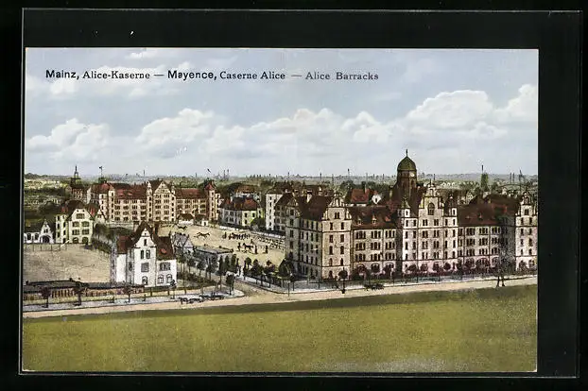Viewport: 588px width, 391px height.
Task: Click the postcard image thumbnail
Action: pos(280,210)
